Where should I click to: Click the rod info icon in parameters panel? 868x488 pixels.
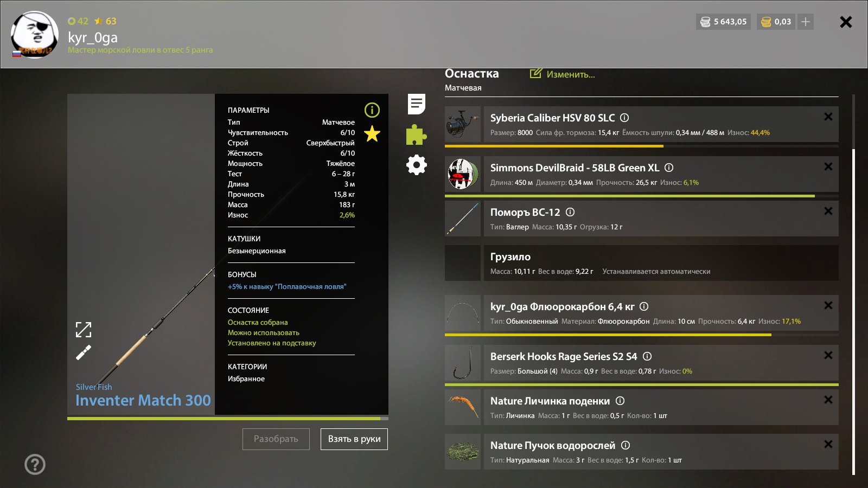(372, 110)
